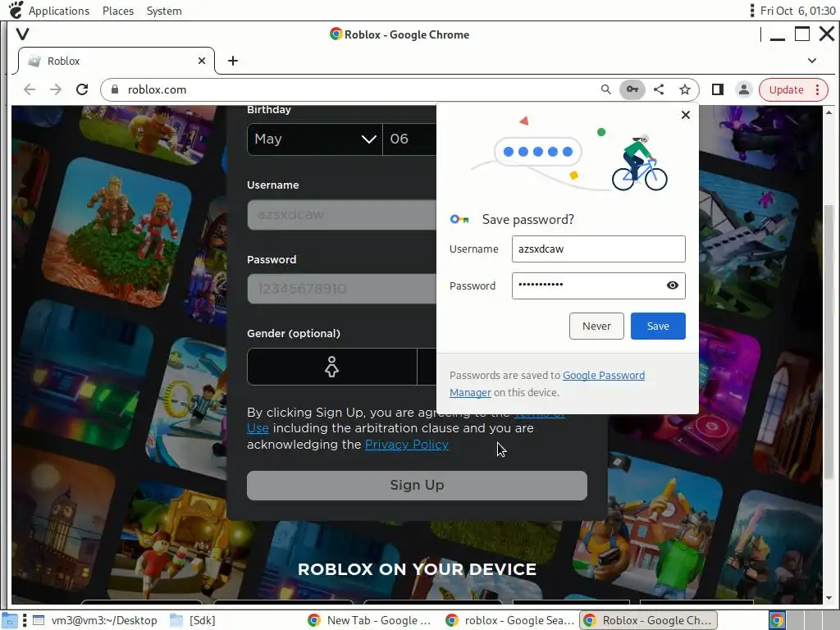Click the forward navigation arrow
Screen dimensions: 840x630
click(x=56, y=89)
